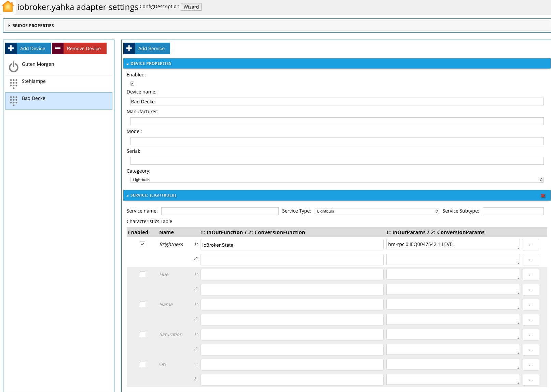Click the ioBroker home logo icon
The width and height of the screenshot is (551, 392).
(x=8, y=6)
